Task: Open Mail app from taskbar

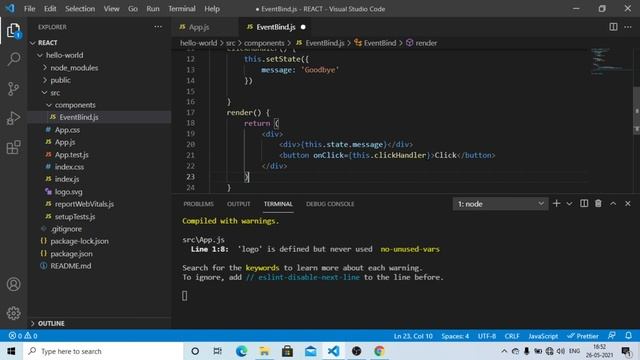Action: [310, 351]
